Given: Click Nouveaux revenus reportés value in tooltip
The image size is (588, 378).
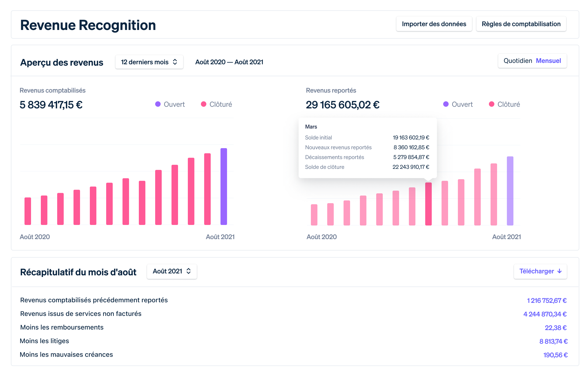Looking at the screenshot, I should pyautogui.click(x=411, y=147).
